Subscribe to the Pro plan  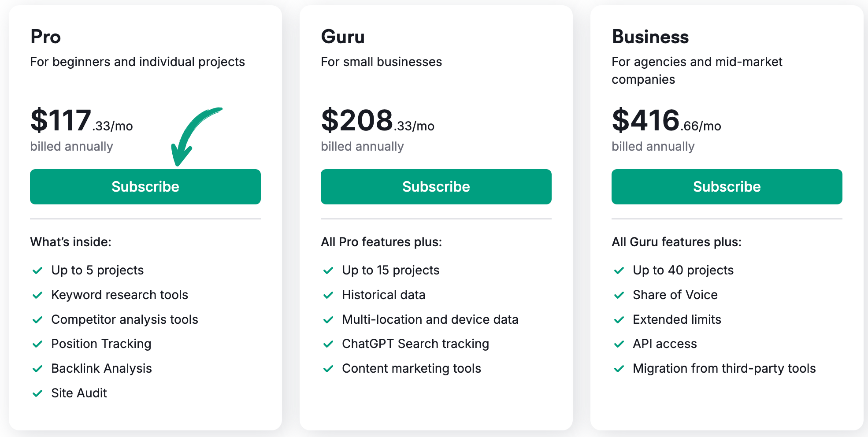(145, 187)
